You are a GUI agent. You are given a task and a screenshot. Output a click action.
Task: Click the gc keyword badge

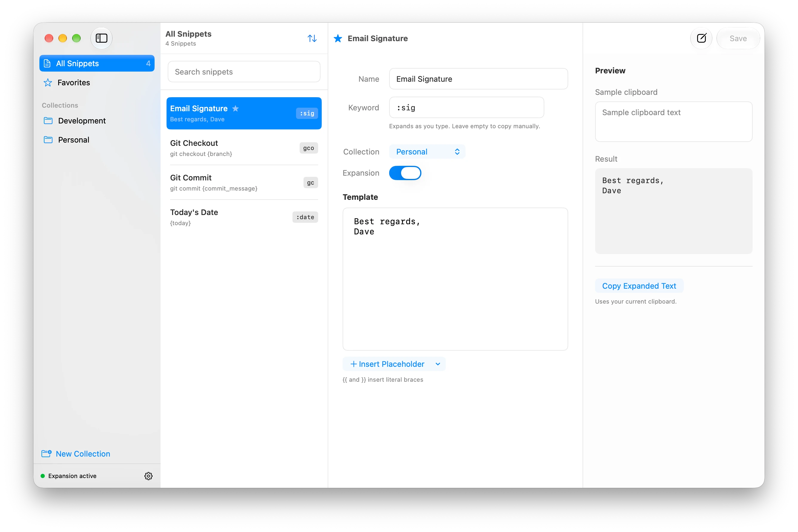point(310,182)
